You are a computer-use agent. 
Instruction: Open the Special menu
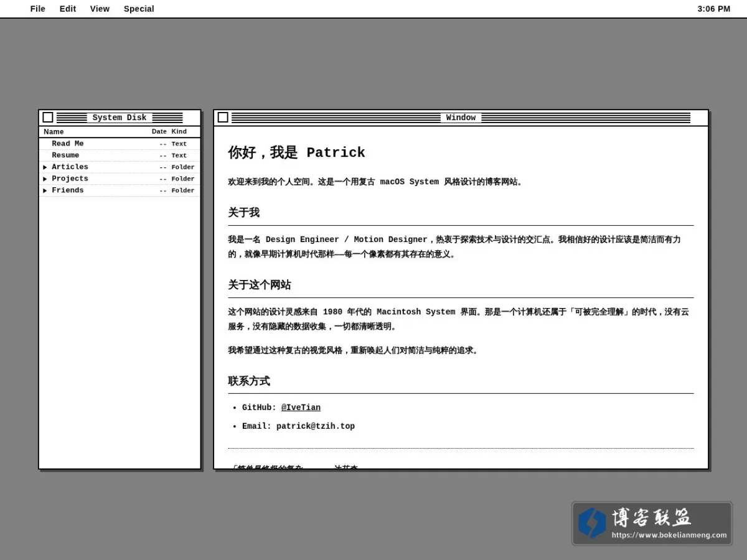click(x=139, y=9)
